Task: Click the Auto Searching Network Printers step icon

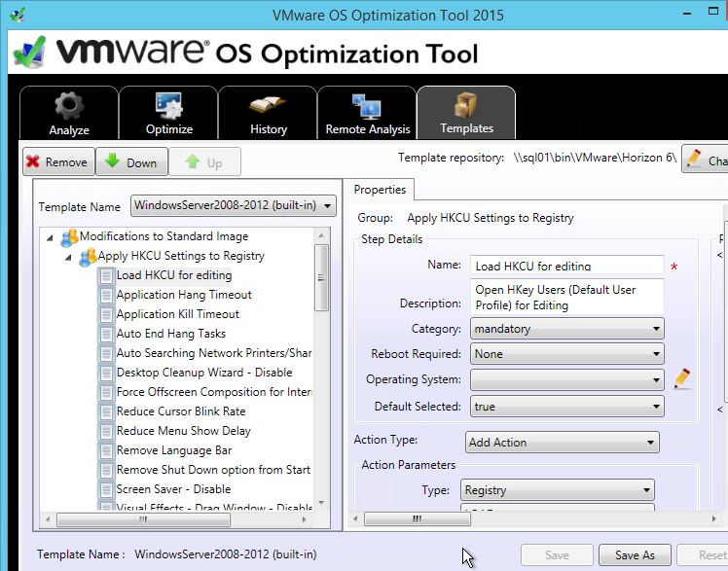Action: click(106, 353)
